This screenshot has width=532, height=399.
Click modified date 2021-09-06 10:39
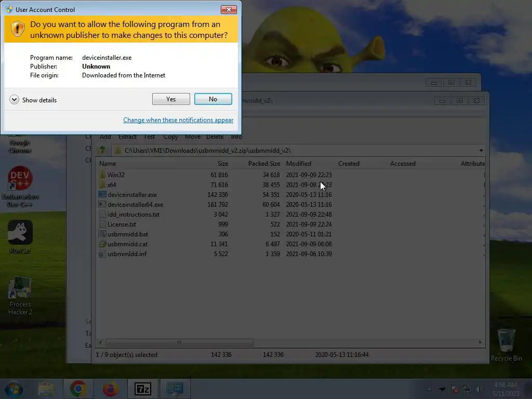(309, 254)
